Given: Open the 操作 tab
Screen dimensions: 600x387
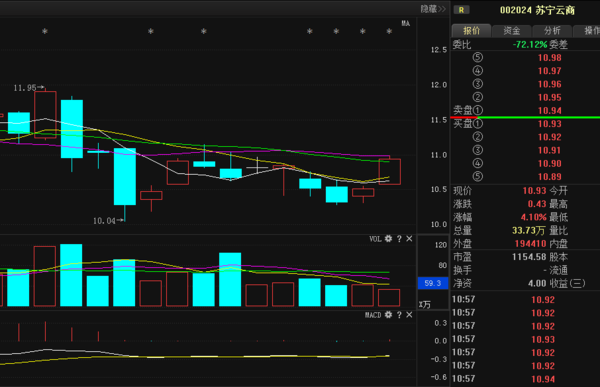Looking at the screenshot, I should tap(587, 31).
